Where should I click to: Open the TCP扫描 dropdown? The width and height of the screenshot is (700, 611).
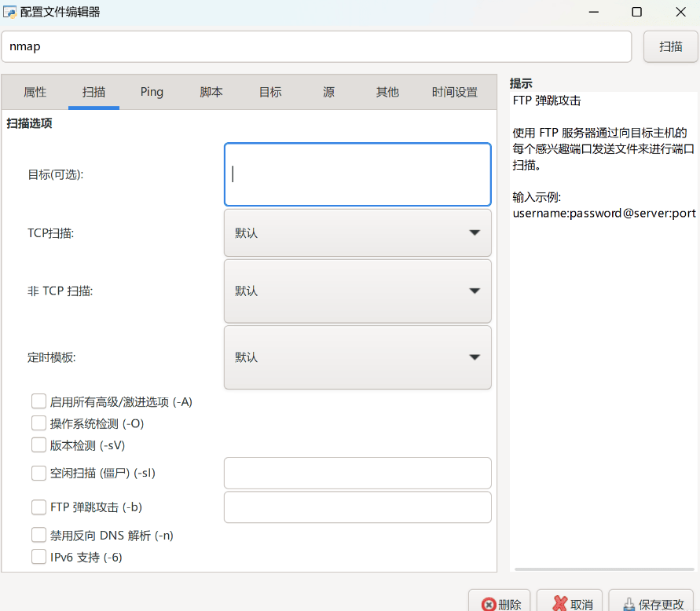click(357, 233)
